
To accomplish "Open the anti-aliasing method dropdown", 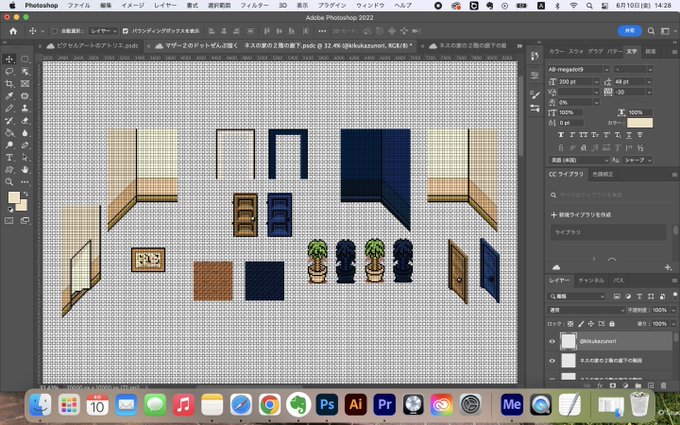I will (x=637, y=160).
